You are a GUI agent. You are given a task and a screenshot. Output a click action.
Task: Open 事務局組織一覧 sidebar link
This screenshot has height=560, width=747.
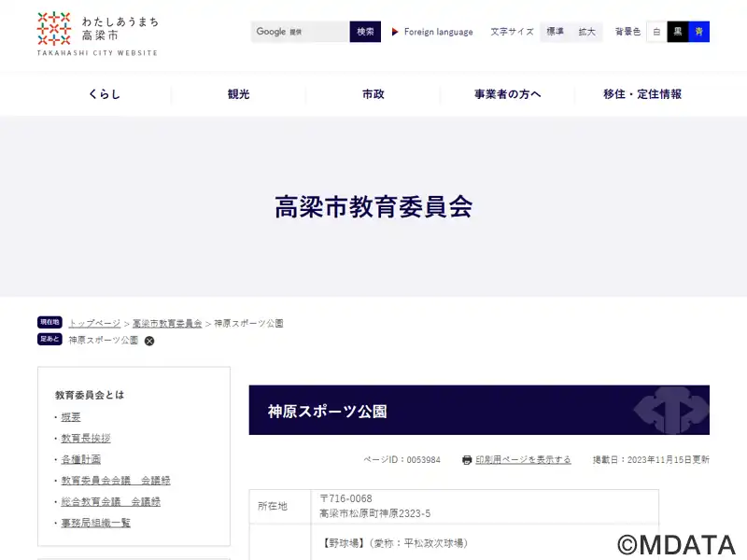tap(96, 523)
